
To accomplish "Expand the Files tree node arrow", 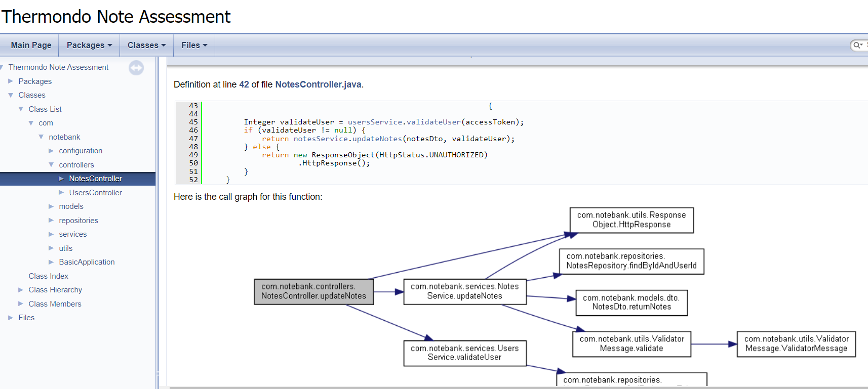I will 11,318.
